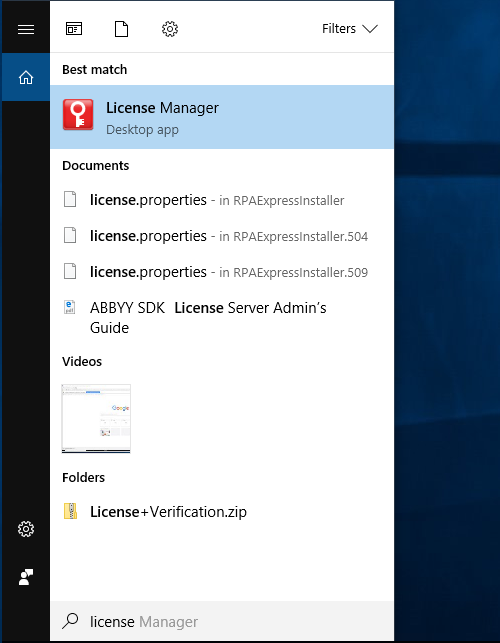Screen dimensions: 500x643
Task: Click the zip folder icon
Action: 71,511
